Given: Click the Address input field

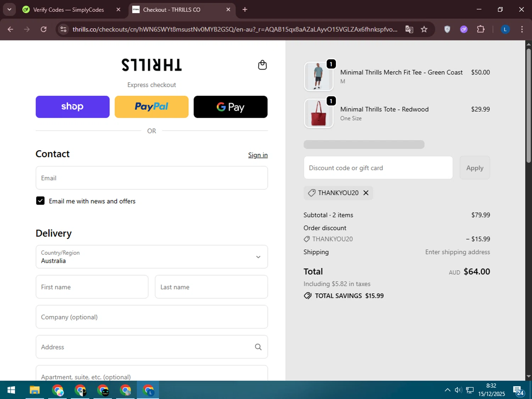Looking at the screenshot, I should (152, 347).
